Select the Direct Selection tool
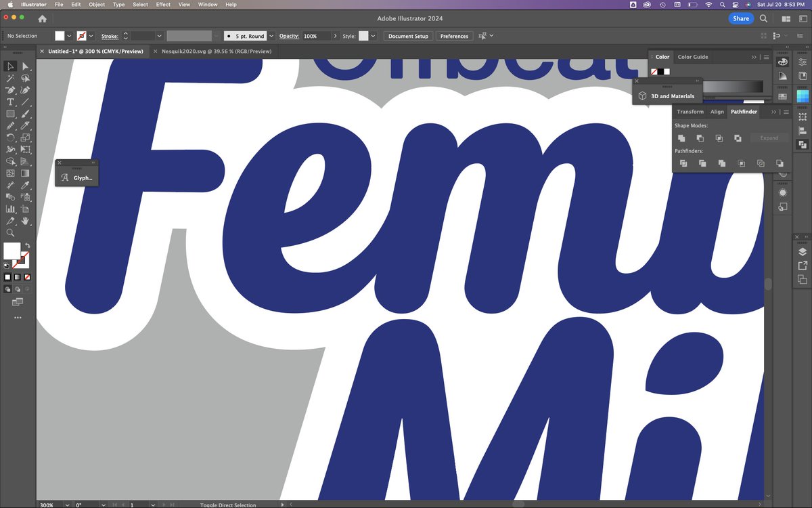The height and width of the screenshot is (508, 812). coord(25,66)
